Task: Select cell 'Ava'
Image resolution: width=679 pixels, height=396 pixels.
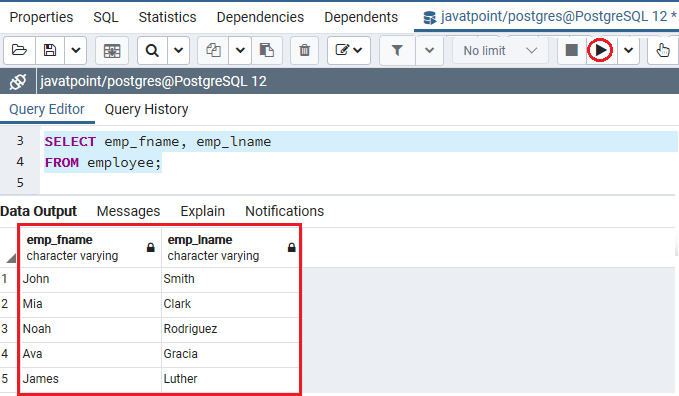Action: point(90,354)
